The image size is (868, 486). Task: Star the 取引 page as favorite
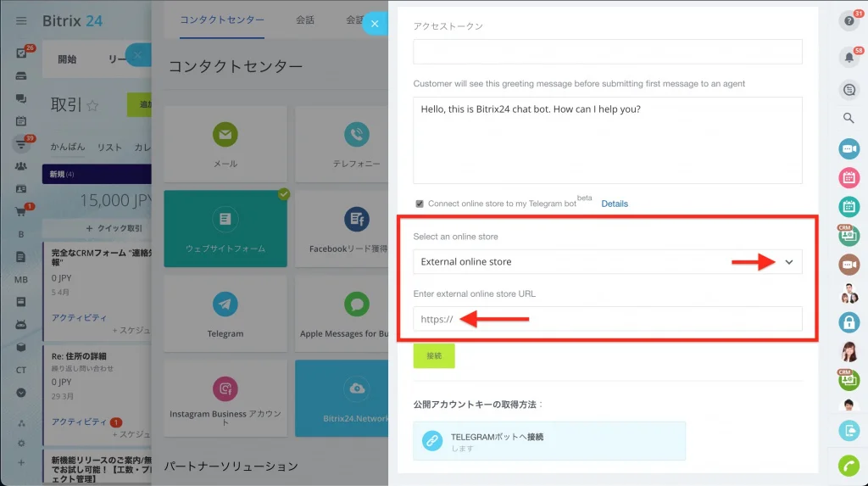pos(92,105)
